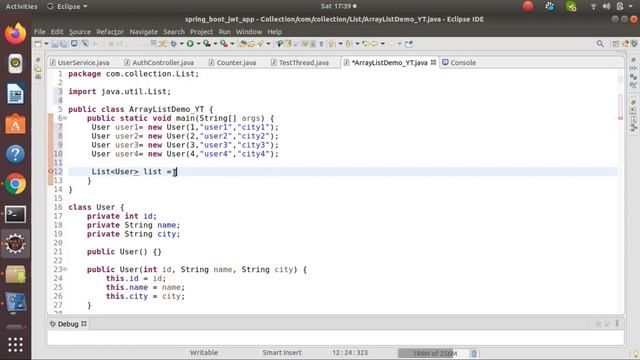Switch to the Counter.java tab
Screen dimensions: 640x360
(232, 62)
